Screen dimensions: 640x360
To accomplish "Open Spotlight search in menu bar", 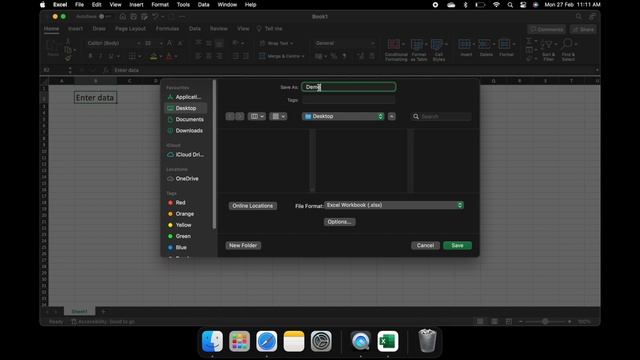I will point(510,5).
